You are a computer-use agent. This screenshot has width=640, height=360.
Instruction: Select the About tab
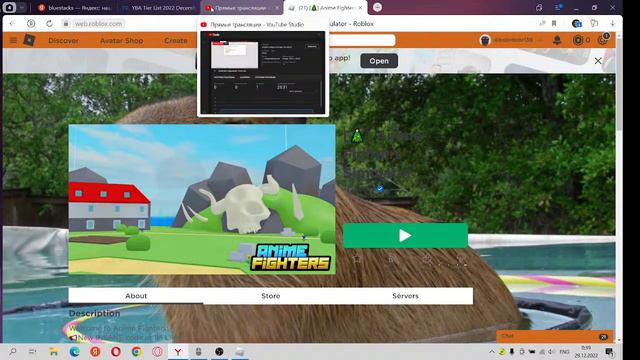click(x=136, y=296)
